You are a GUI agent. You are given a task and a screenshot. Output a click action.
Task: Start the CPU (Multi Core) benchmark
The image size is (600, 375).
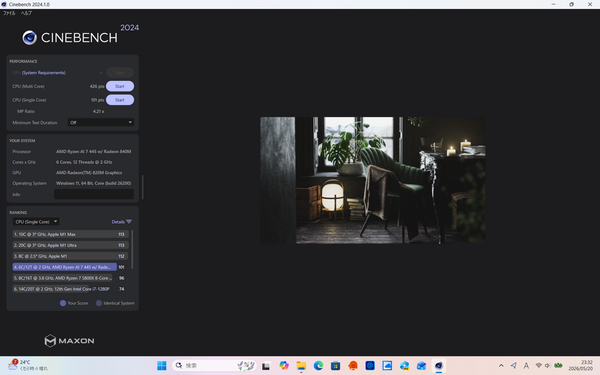coord(120,86)
